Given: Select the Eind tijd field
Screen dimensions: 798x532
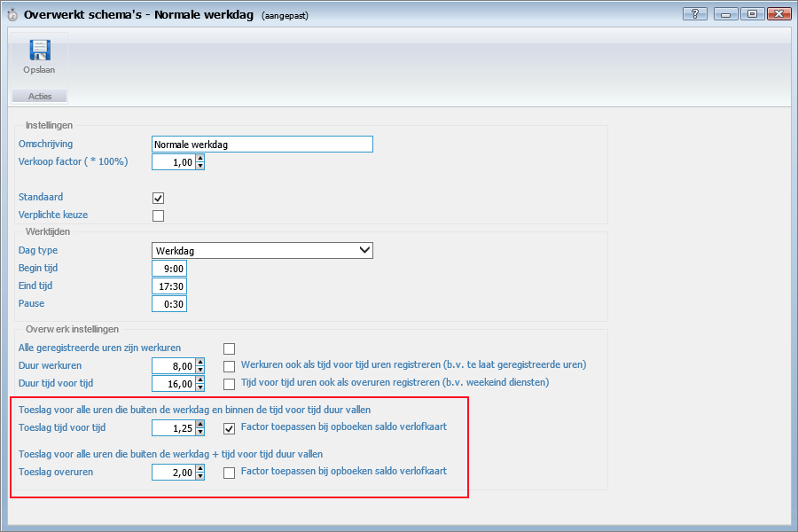Looking at the screenshot, I should pos(168,286).
